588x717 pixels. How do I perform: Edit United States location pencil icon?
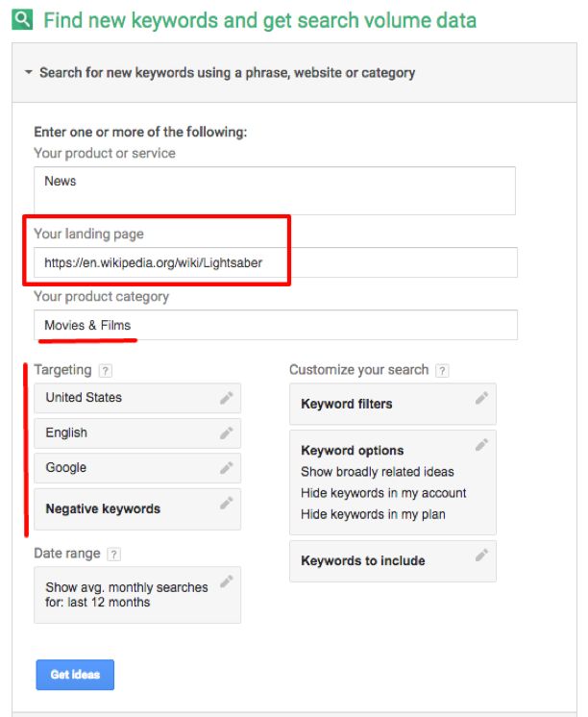pyautogui.click(x=226, y=398)
